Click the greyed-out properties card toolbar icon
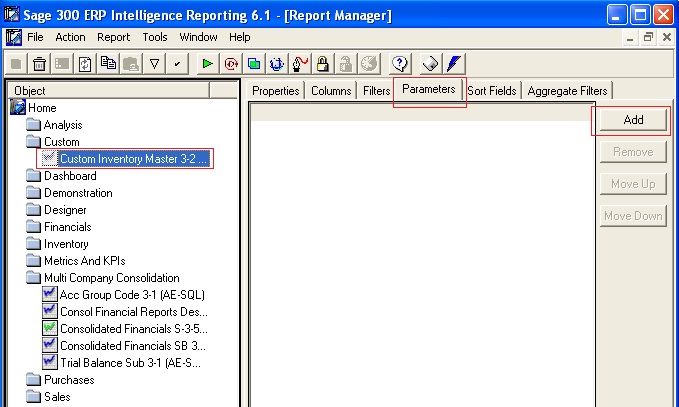Image resolution: width=679 pixels, height=407 pixels. [x=62, y=64]
